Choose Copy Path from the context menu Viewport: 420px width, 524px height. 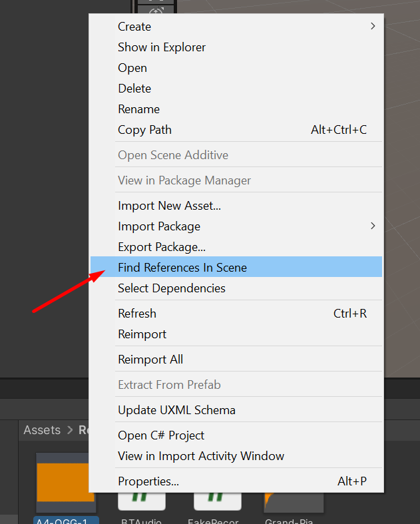pyautogui.click(x=144, y=130)
